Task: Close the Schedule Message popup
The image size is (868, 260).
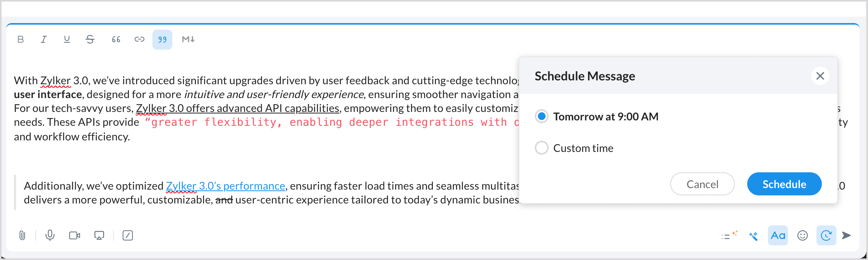Action: [820, 76]
